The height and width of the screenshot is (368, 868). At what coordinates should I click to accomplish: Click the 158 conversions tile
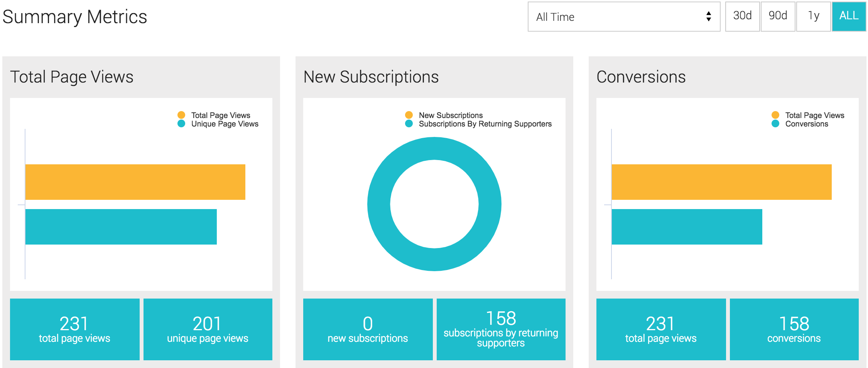(x=794, y=329)
